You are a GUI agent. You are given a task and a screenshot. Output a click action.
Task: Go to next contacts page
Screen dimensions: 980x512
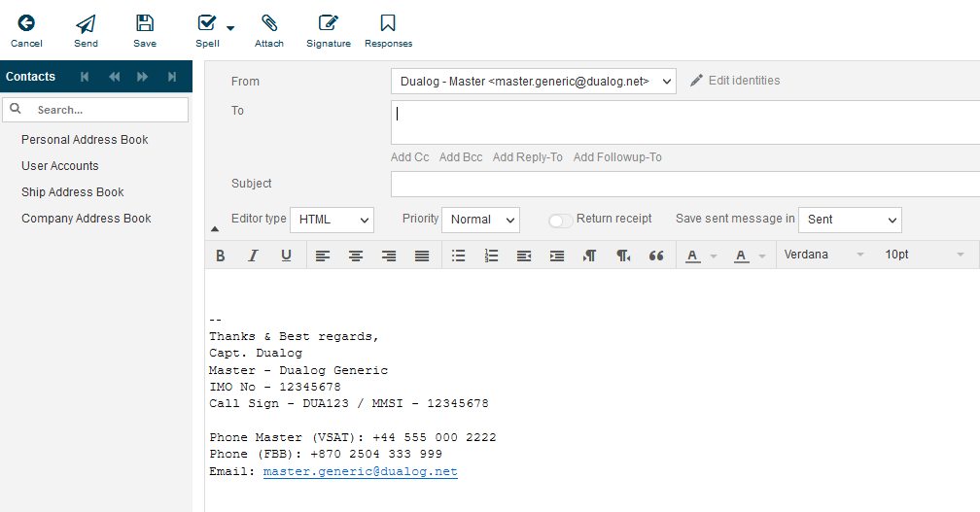point(143,77)
